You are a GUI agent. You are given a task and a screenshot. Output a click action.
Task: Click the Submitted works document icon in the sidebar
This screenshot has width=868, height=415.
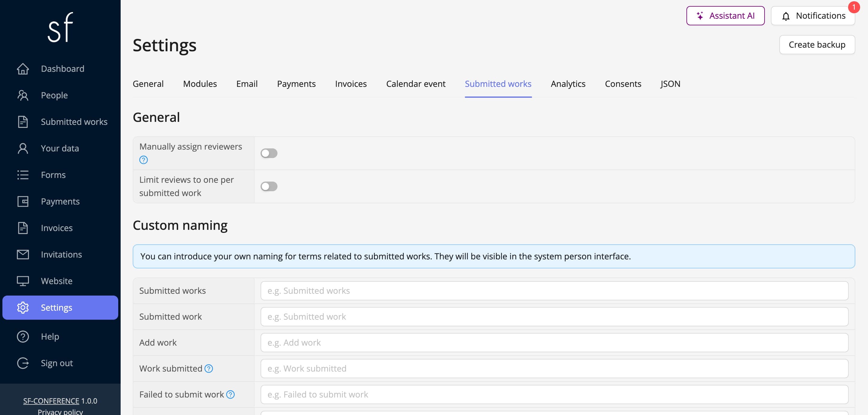(23, 122)
